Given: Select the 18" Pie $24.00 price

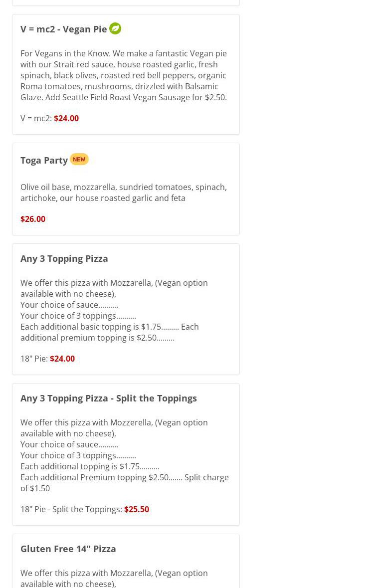Looking at the screenshot, I should coord(62,359).
